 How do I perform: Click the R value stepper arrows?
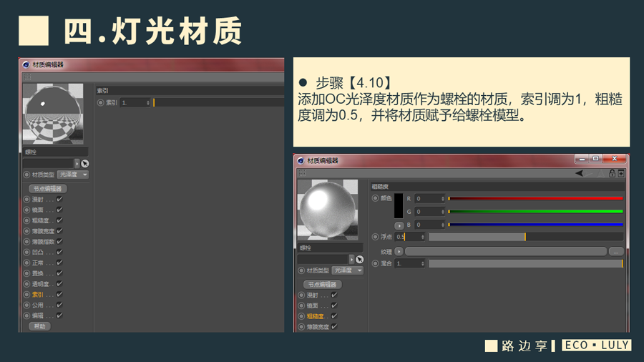(x=443, y=199)
